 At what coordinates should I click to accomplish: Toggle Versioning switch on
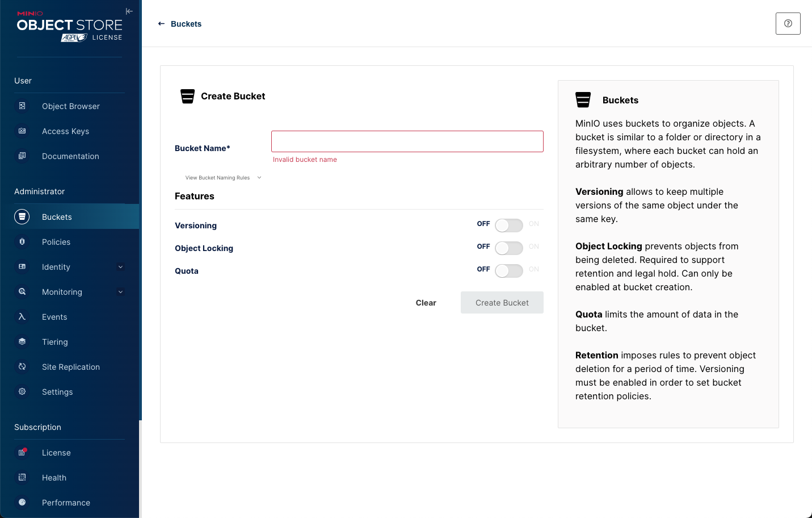point(508,225)
